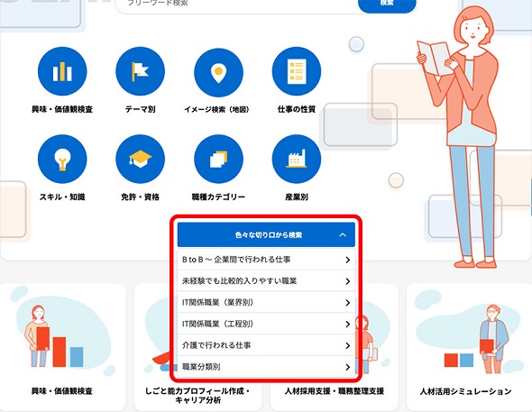Click chevron beside 職業分類別
532x412 pixels.
347,367
